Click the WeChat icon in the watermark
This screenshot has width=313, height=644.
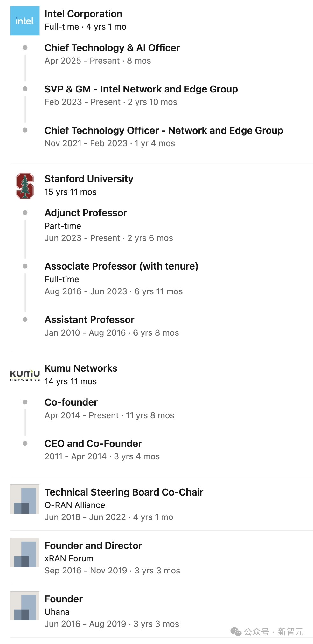coord(236,632)
